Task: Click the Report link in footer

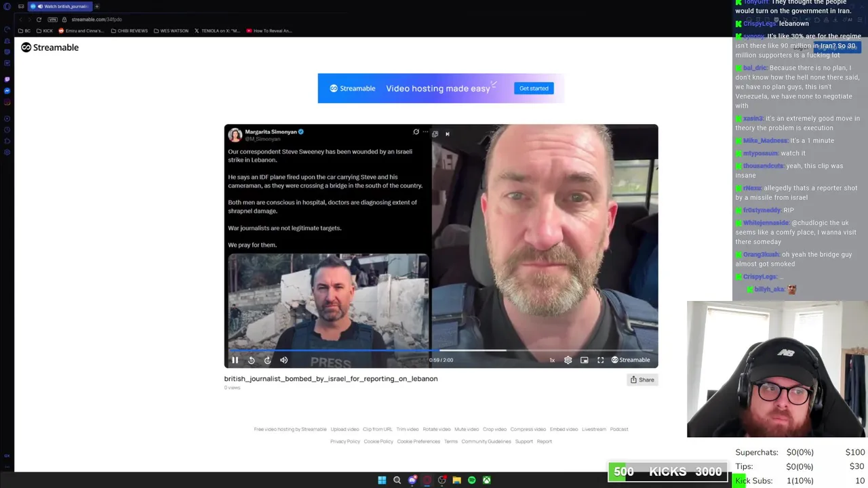Action: pyautogui.click(x=545, y=441)
